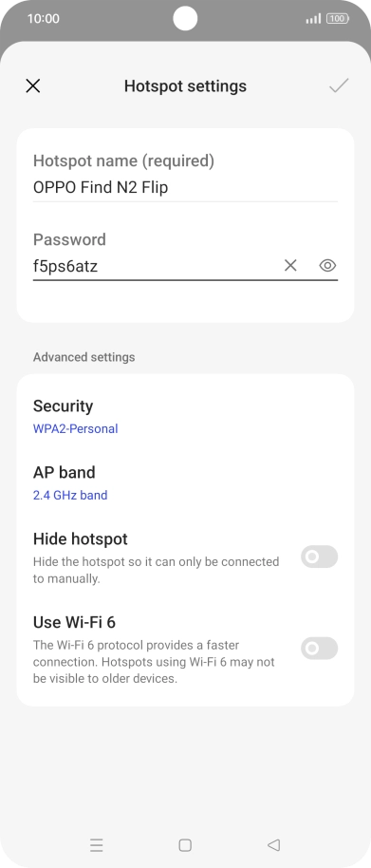Screen dimensions: 371x868
Task: Tap the home navigation square icon
Action: point(185,845)
